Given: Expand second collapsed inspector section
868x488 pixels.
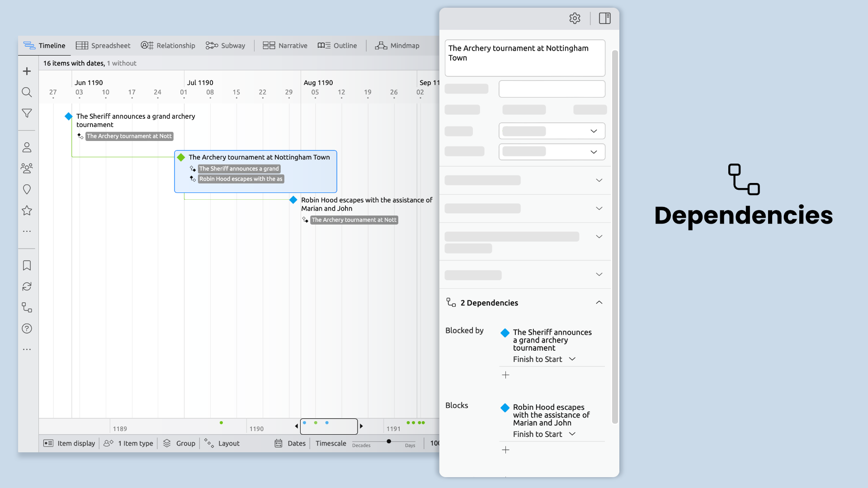Looking at the screenshot, I should coord(599,208).
